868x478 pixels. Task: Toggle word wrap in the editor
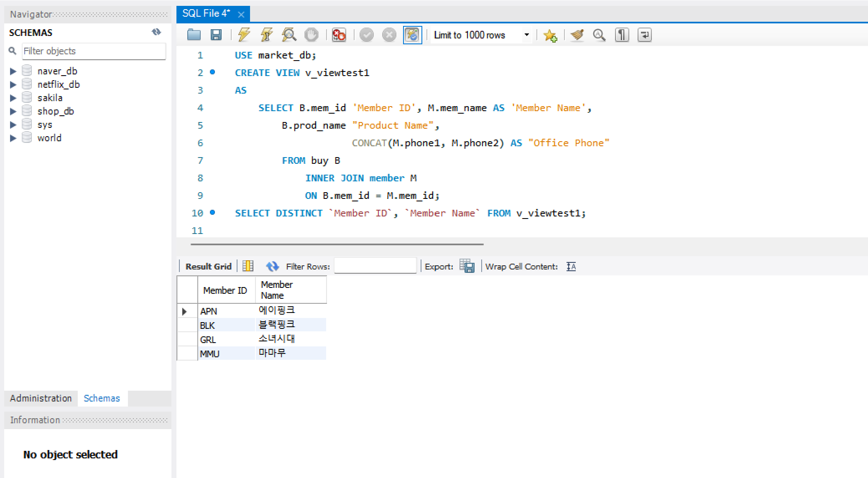[x=644, y=35]
